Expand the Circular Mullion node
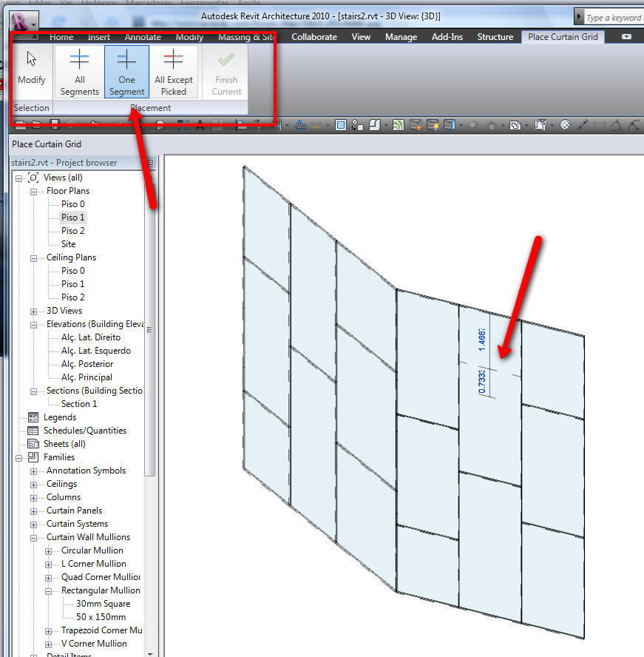Viewport: 644px width, 657px height. coord(49,551)
